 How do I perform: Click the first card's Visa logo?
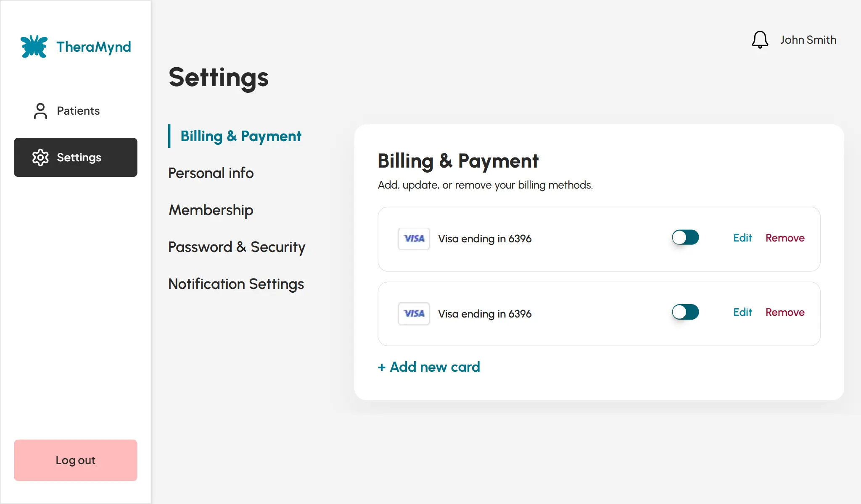pyautogui.click(x=414, y=239)
